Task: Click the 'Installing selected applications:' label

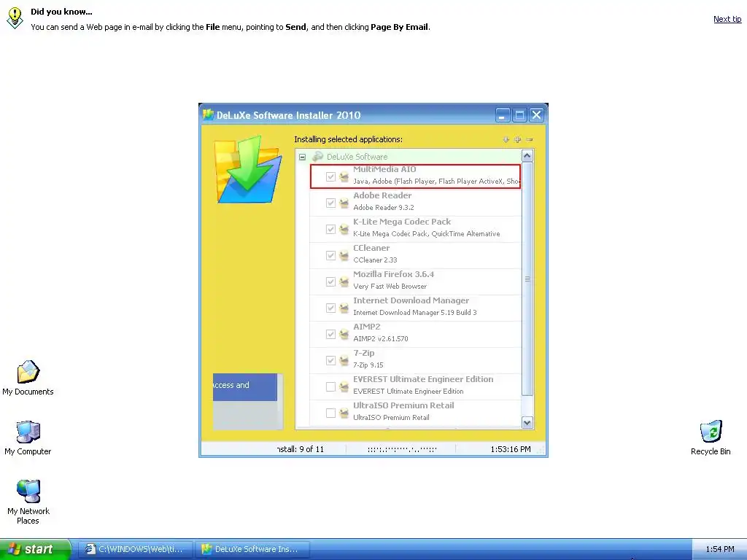Action: (348, 139)
